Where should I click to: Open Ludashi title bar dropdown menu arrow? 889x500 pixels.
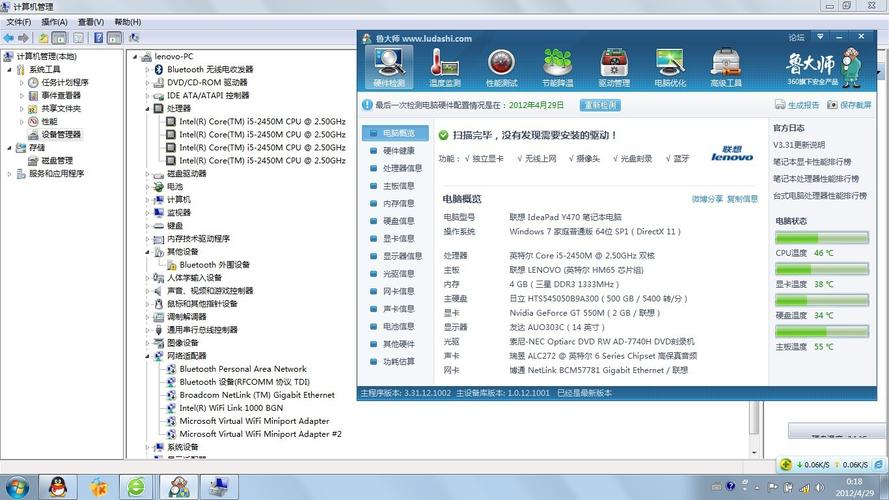click(820, 37)
